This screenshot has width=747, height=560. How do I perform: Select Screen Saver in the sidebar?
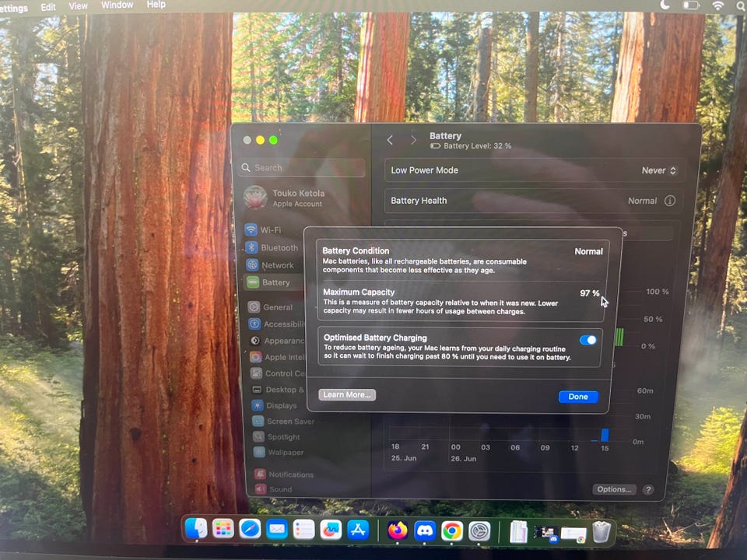285,421
